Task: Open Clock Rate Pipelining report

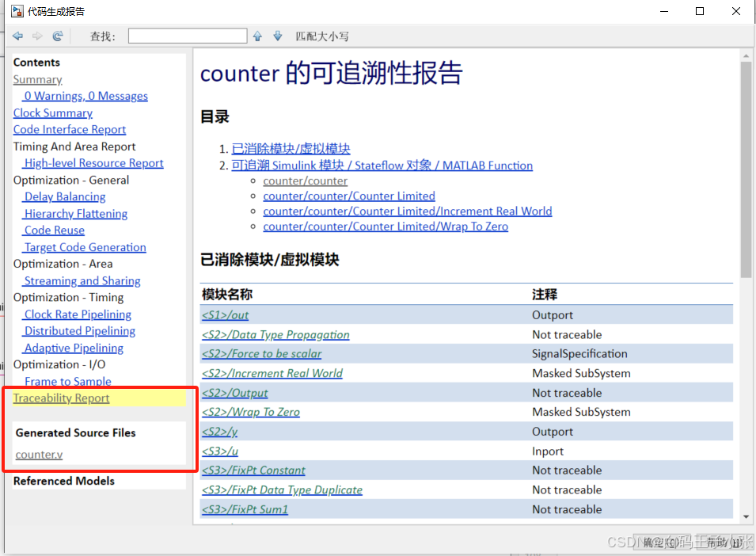Action: (x=78, y=314)
